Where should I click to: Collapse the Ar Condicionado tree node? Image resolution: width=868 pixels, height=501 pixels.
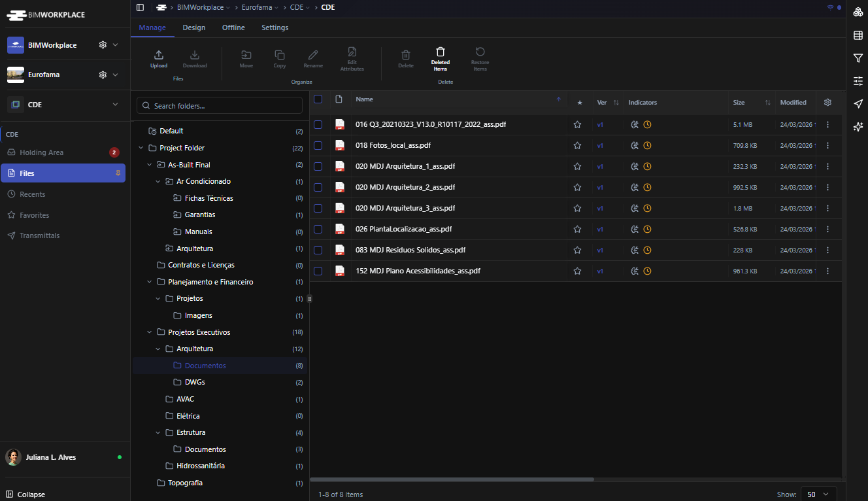coord(158,181)
